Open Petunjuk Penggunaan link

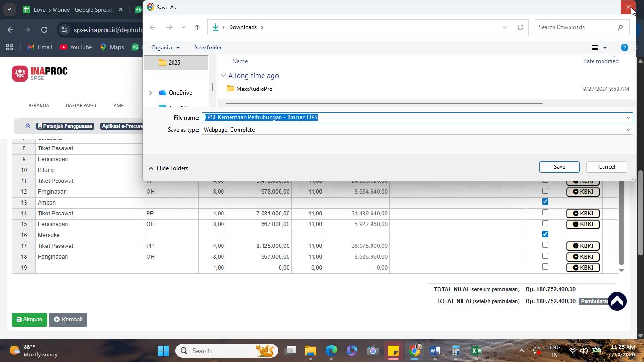click(65, 126)
